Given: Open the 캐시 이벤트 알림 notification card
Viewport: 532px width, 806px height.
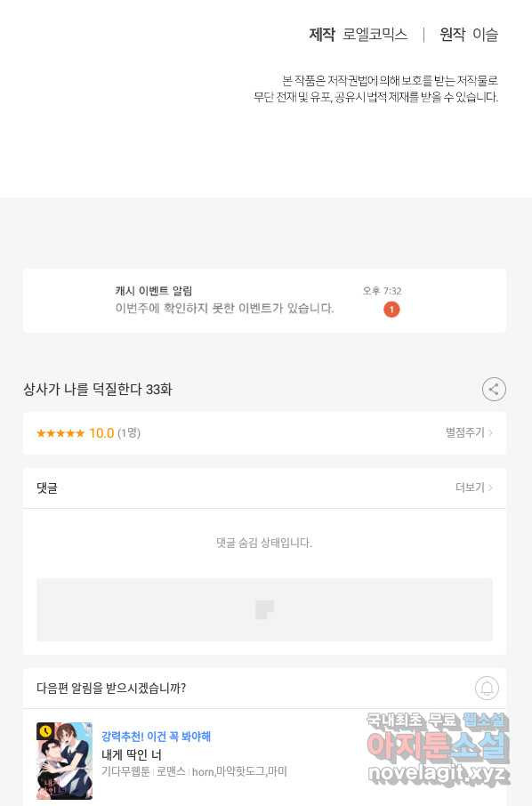Looking at the screenshot, I should (x=265, y=301).
